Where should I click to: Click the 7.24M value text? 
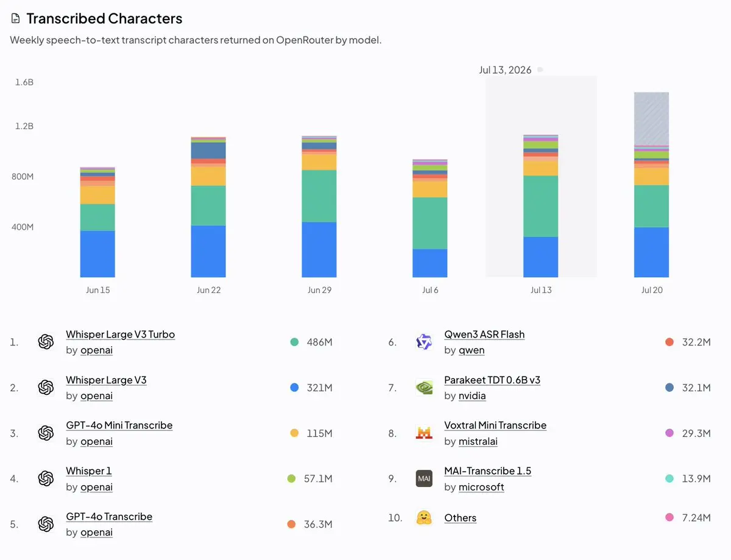[x=696, y=518]
